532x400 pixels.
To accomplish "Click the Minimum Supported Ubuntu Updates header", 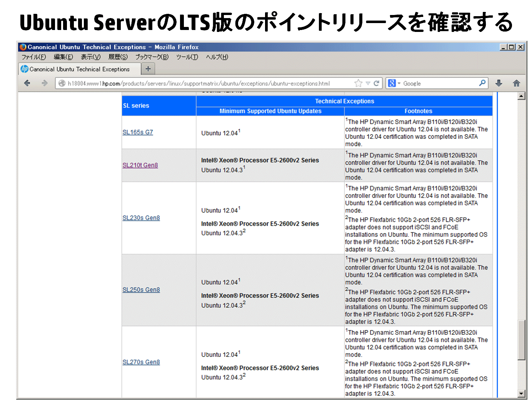I will [x=270, y=111].
